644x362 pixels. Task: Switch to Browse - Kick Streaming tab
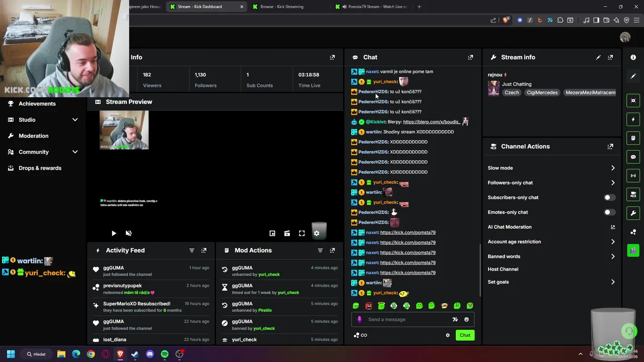pyautogui.click(x=289, y=7)
